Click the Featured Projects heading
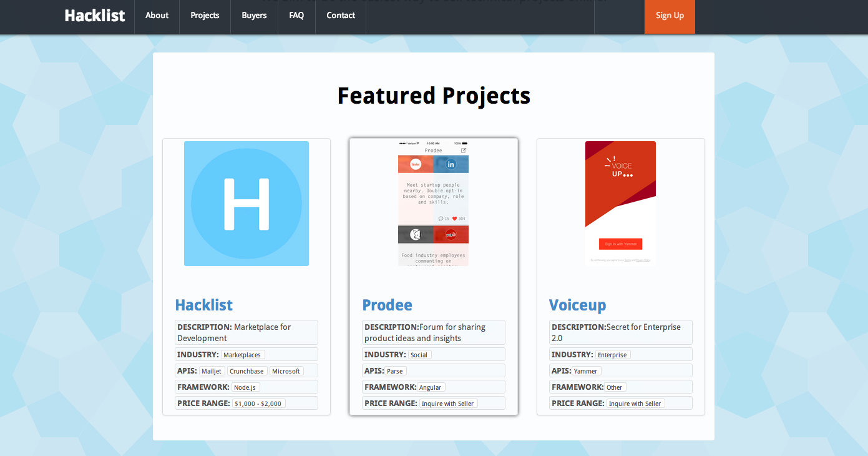868x456 pixels. pyautogui.click(x=434, y=96)
